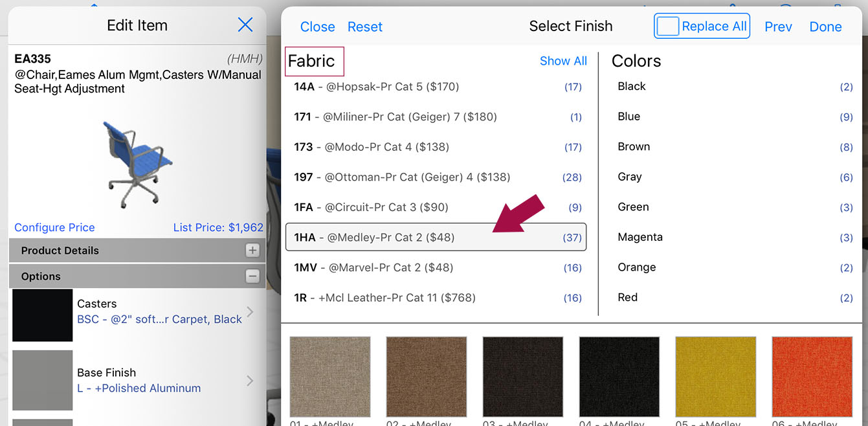Click BSC soft Carpet, Black caster value
The width and height of the screenshot is (868, 426).
(159, 319)
